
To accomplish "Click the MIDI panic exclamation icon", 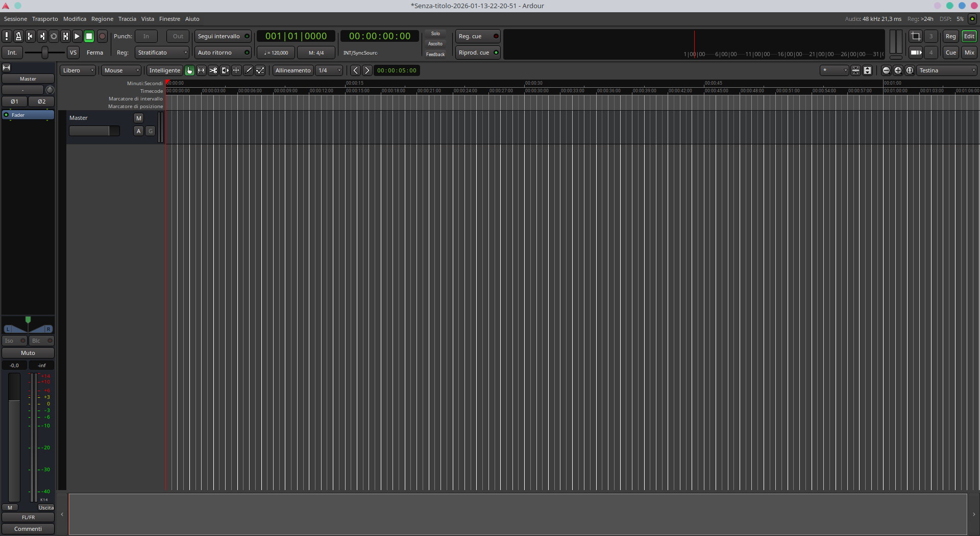I will [7, 36].
